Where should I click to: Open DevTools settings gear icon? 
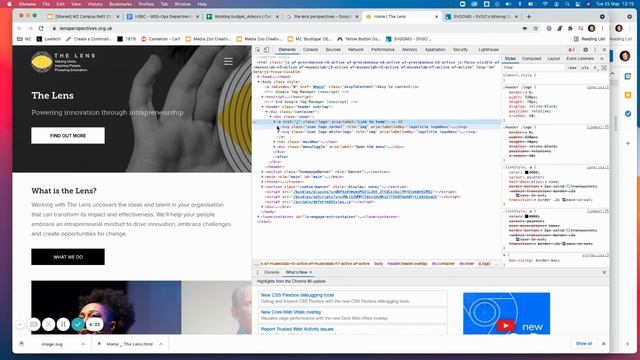tap(586, 50)
